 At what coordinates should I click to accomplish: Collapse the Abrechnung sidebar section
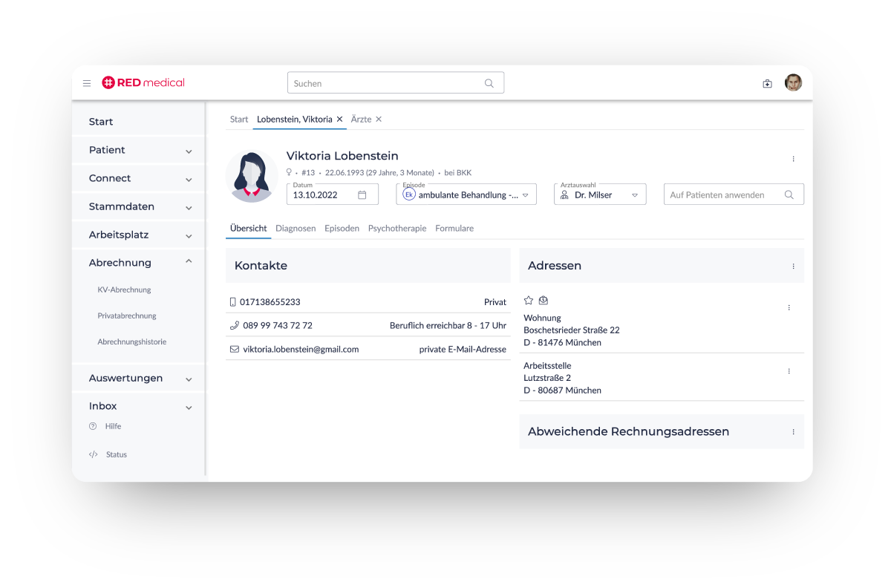click(x=189, y=262)
